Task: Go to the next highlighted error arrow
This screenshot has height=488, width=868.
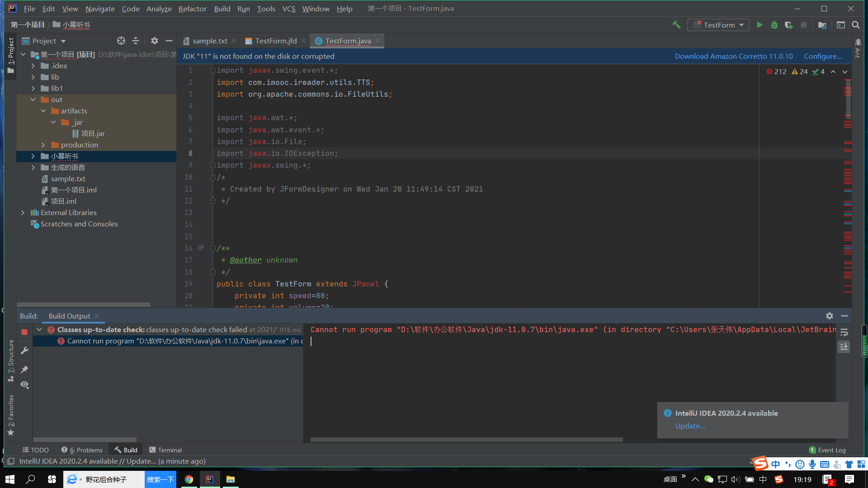Action: [x=845, y=72]
